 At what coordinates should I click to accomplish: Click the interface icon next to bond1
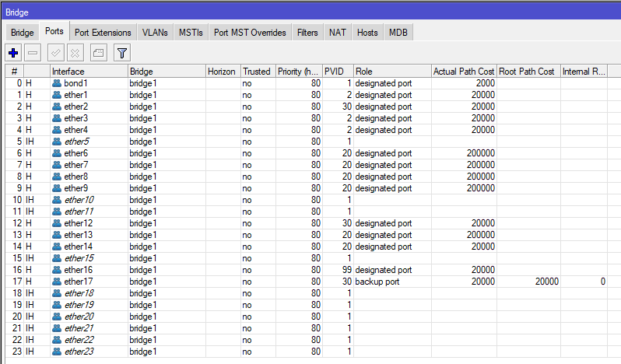(x=57, y=83)
